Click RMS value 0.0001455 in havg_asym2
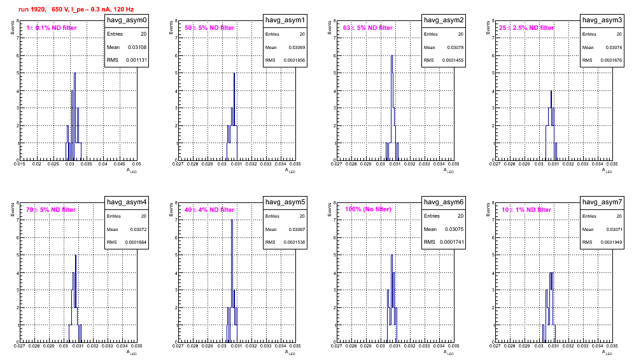Viewport: 634px width, 364px height. [x=453, y=60]
